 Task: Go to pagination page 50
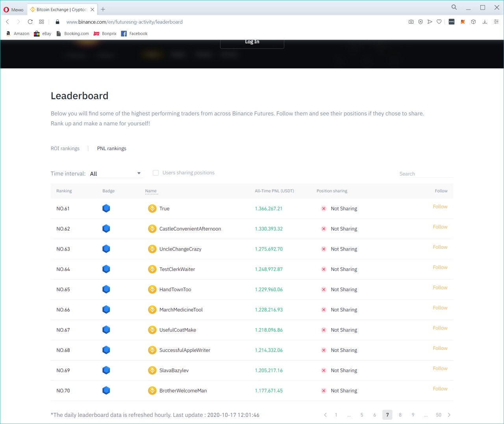coord(439,415)
